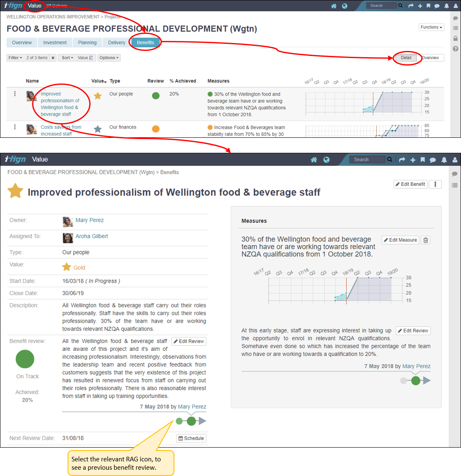Open Aroha Gilbert assignee link
Screen dimensions: 461x476
[x=92, y=236]
